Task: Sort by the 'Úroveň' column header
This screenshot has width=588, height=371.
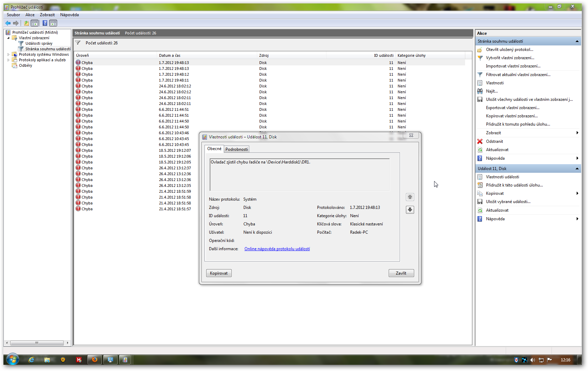Action: click(x=116, y=55)
